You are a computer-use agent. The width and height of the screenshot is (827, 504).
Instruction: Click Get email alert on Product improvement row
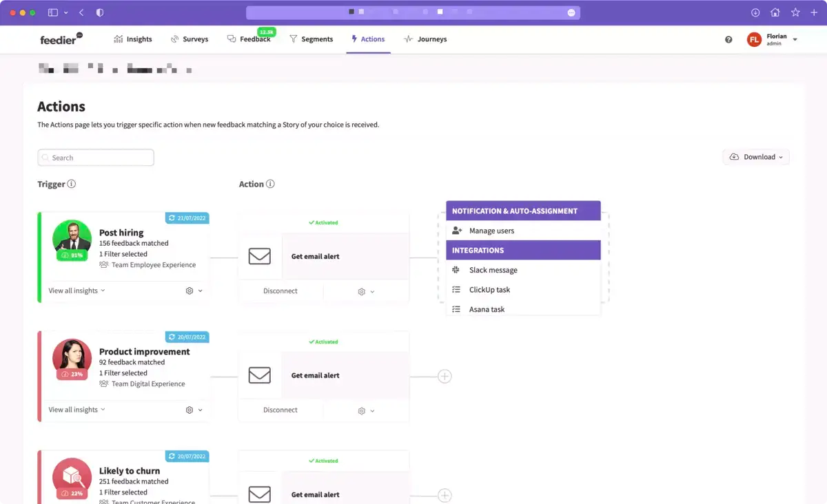[x=316, y=375]
